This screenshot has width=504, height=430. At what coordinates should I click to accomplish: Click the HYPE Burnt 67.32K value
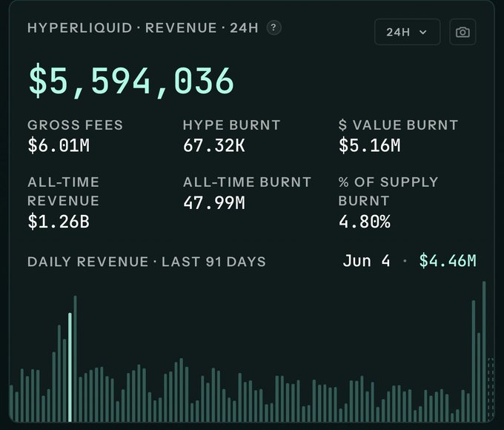214,145
